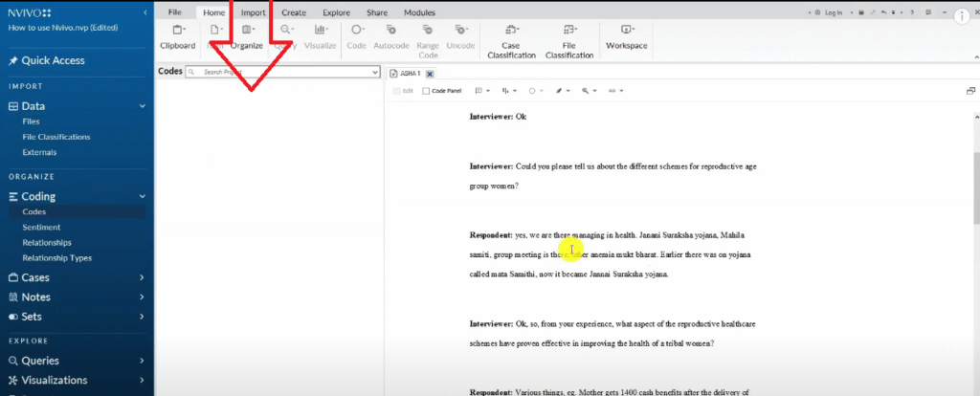Click the document vertical scrollbar thumb
This screenshot has height=396, width=980.
click(976, 187)
